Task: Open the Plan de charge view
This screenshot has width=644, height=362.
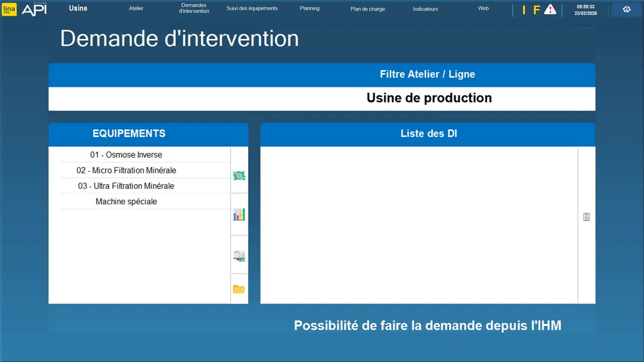Action: tap(367, 9)
